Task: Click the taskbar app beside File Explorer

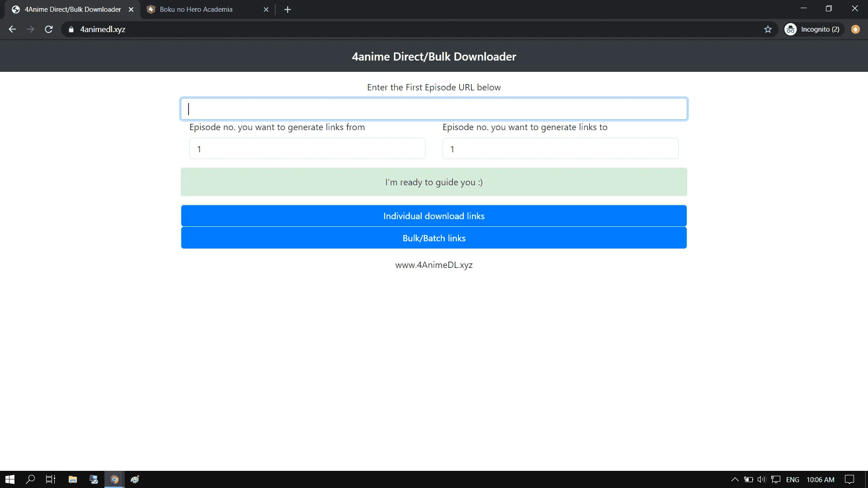Action: coord(94,479)
